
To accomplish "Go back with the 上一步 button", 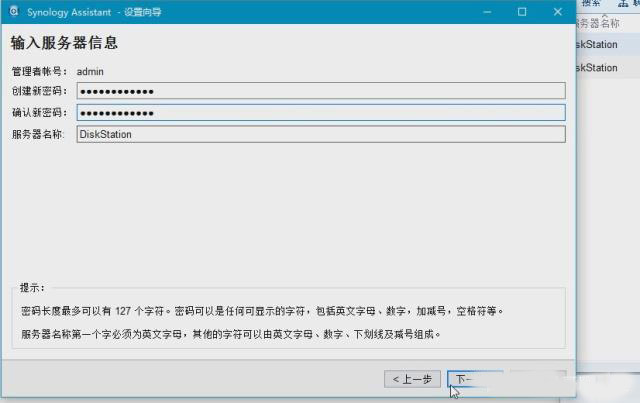I will coord(412,379).
